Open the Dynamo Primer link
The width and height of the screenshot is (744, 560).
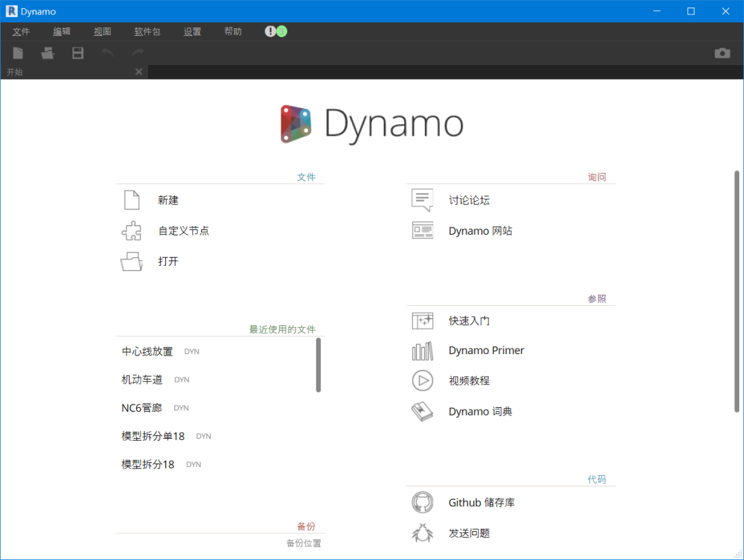(x=486, y=351)
